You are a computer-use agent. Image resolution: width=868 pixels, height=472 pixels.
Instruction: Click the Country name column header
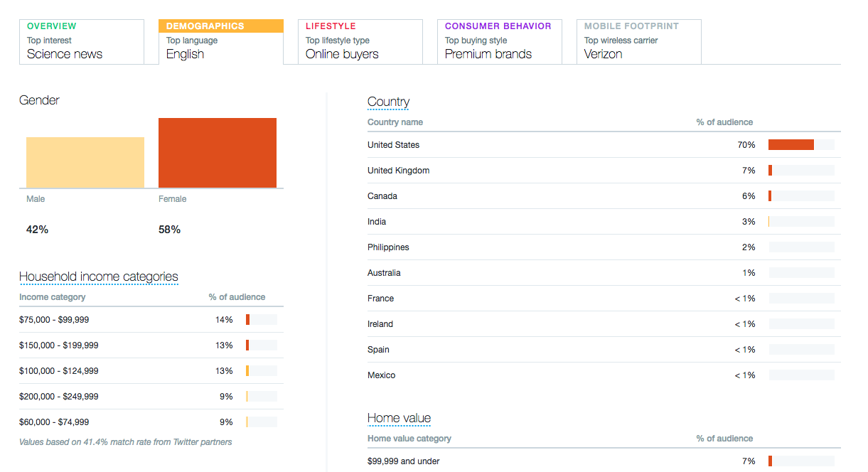point(395,122)
